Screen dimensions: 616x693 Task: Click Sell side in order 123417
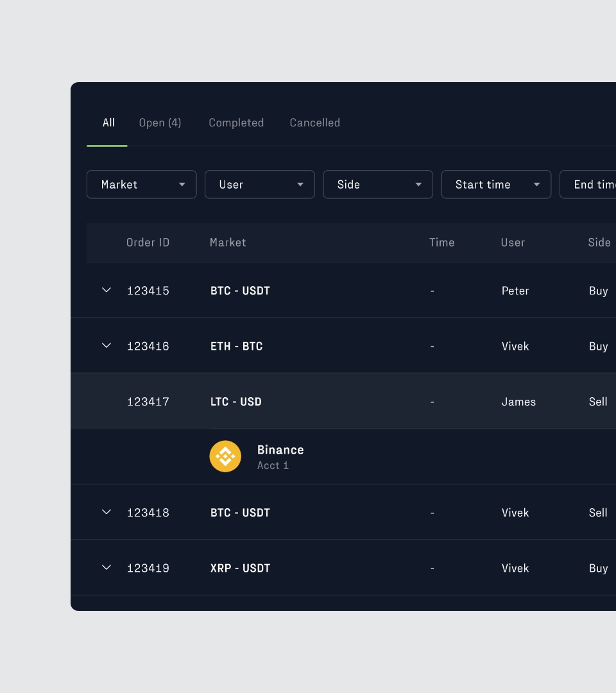click(598, 402)
